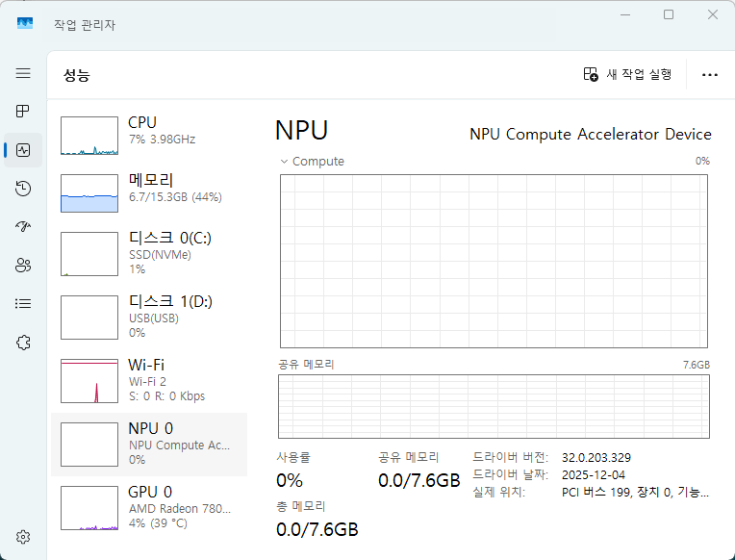Viewport: 735px width, 560px height.
Task: Click the Task Manager app icon in title bar
Action: 25,22
